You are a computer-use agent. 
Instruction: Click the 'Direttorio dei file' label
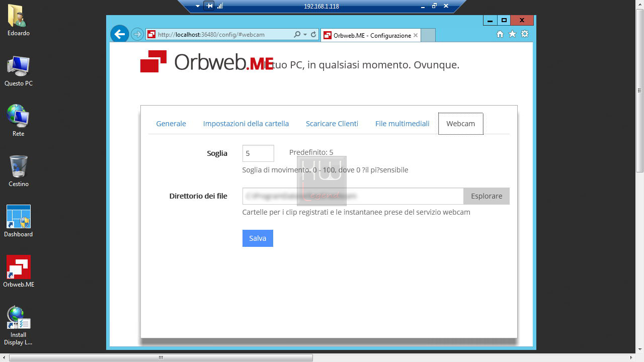coord(198,196)
